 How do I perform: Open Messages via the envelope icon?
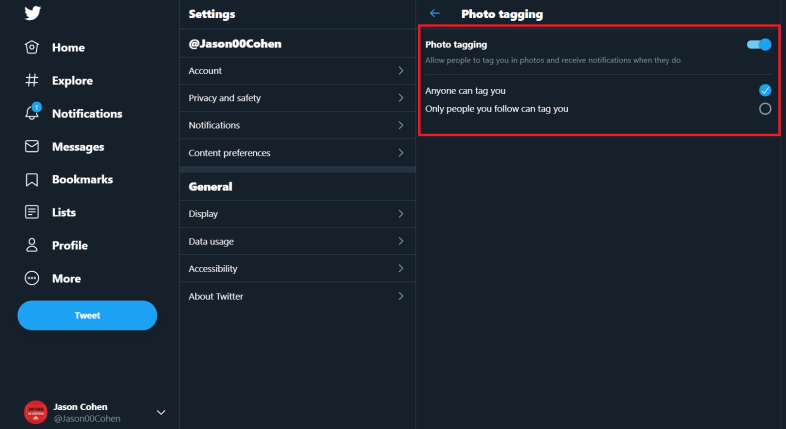tap(32, 146)
